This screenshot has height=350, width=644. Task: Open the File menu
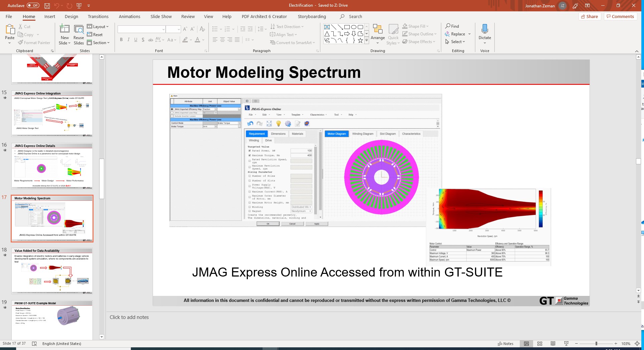(9, 16)
